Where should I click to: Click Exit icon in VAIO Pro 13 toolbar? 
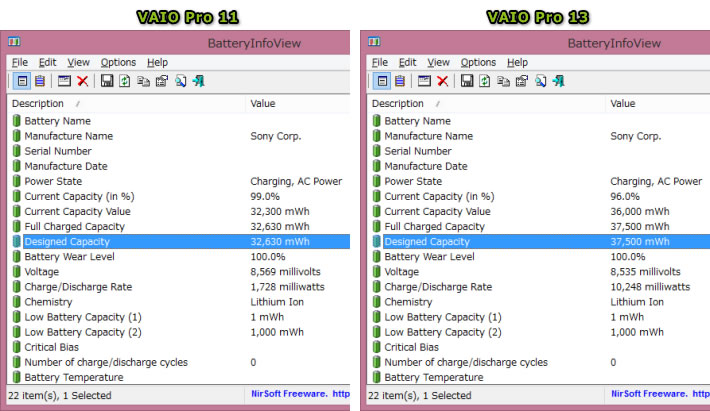[558, 81]
